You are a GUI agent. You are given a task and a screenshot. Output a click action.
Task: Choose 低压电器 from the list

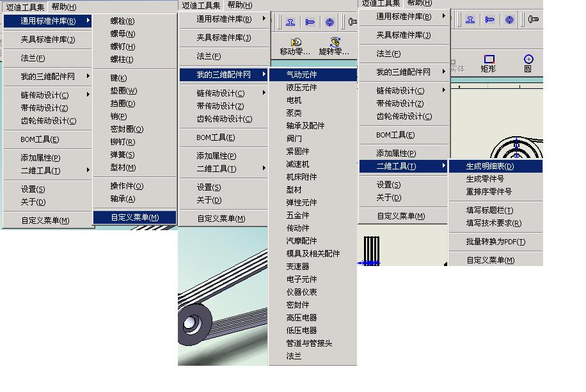pos(301,331)
